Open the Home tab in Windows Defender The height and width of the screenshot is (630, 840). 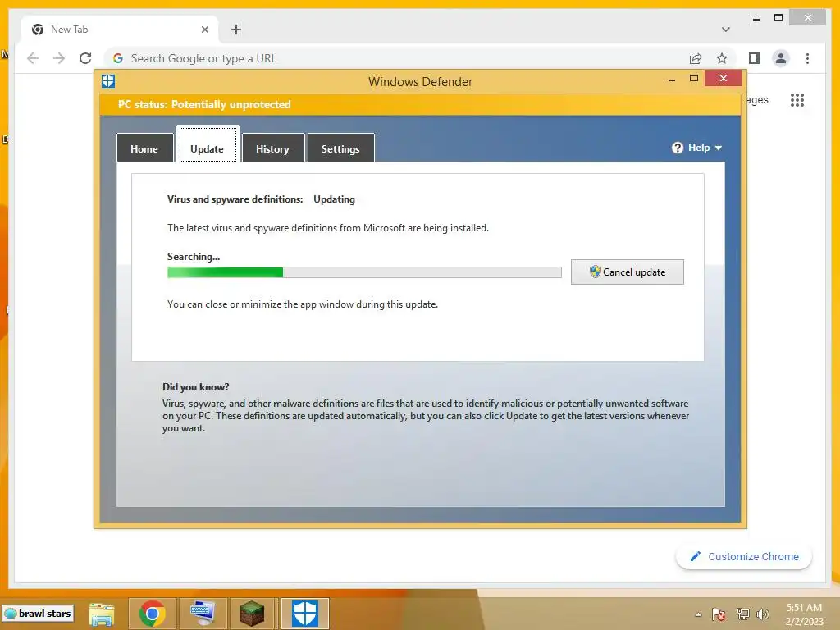pyautogui.click(x=144, y=148)
